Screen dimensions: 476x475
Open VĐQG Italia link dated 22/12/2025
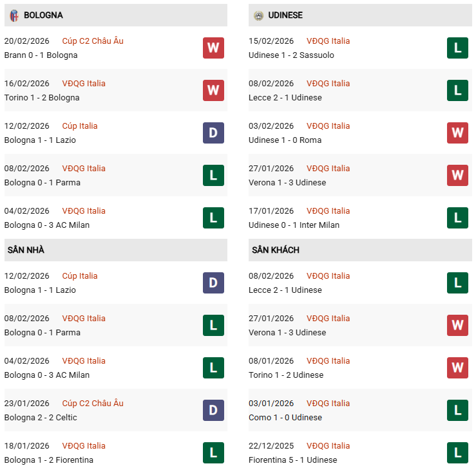(x=328, y=446)
